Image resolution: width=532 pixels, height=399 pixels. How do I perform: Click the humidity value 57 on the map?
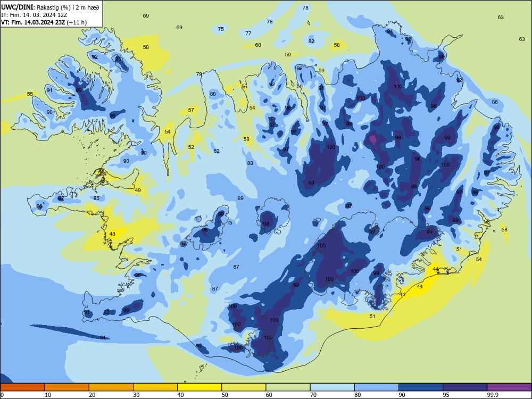tap(191, 110)
